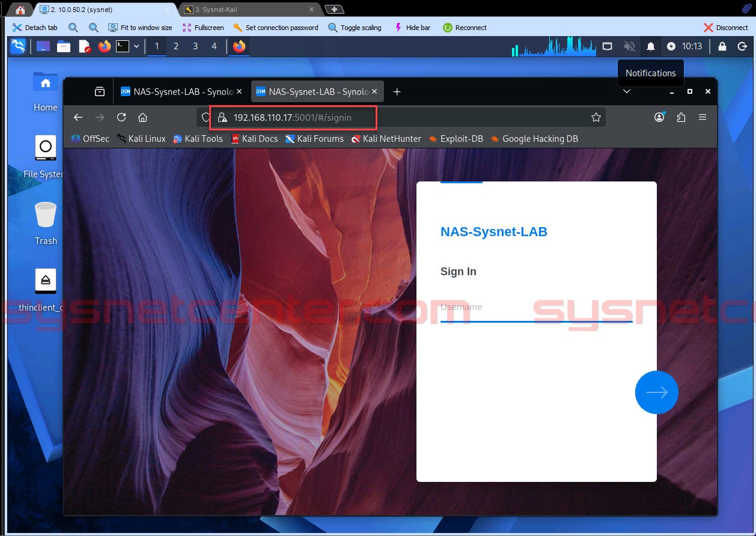Expand the terminal dropdown arrow in panel
This screenshot has height=536, width=756.
(x=136, y=46)
